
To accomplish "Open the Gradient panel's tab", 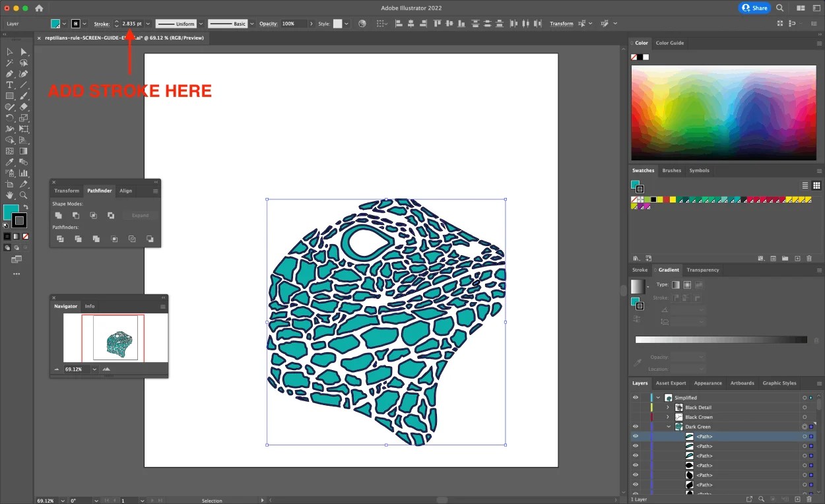I will pyautogui.click(x=667, y=270).
